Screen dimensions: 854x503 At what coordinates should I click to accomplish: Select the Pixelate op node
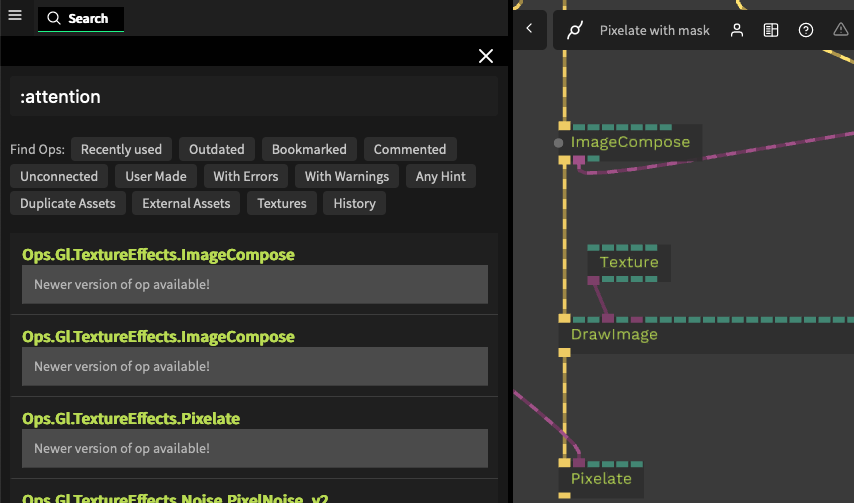point(601,479)
